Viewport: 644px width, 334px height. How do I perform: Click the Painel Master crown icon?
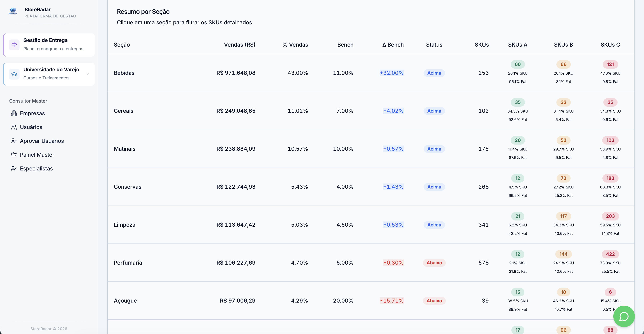[14, 155]
